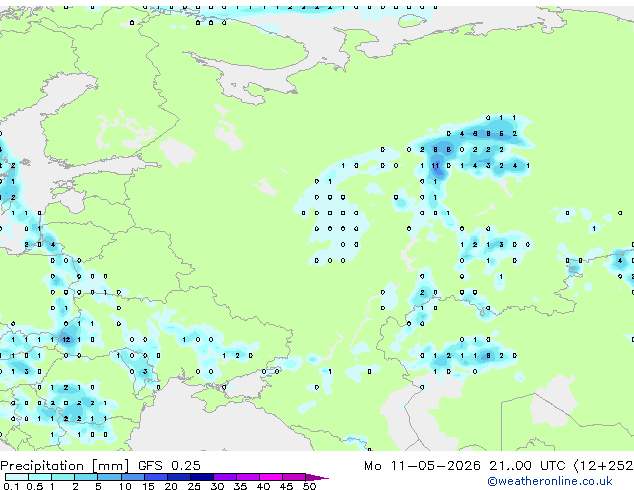Click the 2–5 mm legend color segment
Viewport: 634px width, 490px height.
[87, 477]
